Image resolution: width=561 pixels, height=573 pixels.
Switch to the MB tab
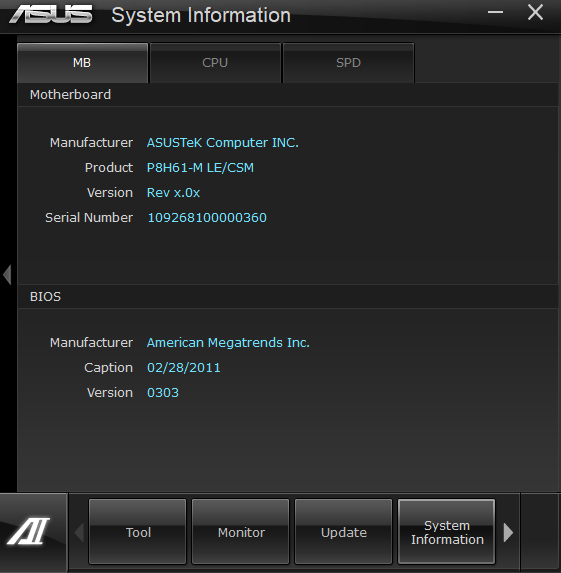point(82,63)
